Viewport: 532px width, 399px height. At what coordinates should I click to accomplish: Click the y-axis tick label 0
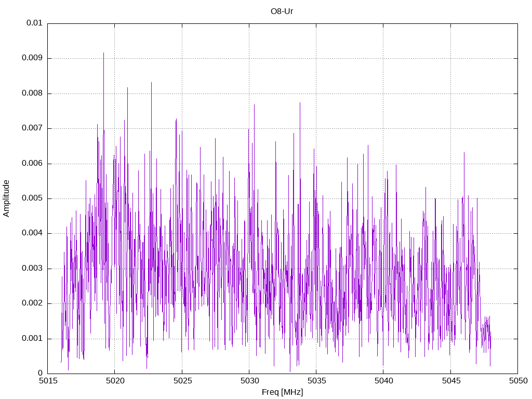click(x=40, y=374)
